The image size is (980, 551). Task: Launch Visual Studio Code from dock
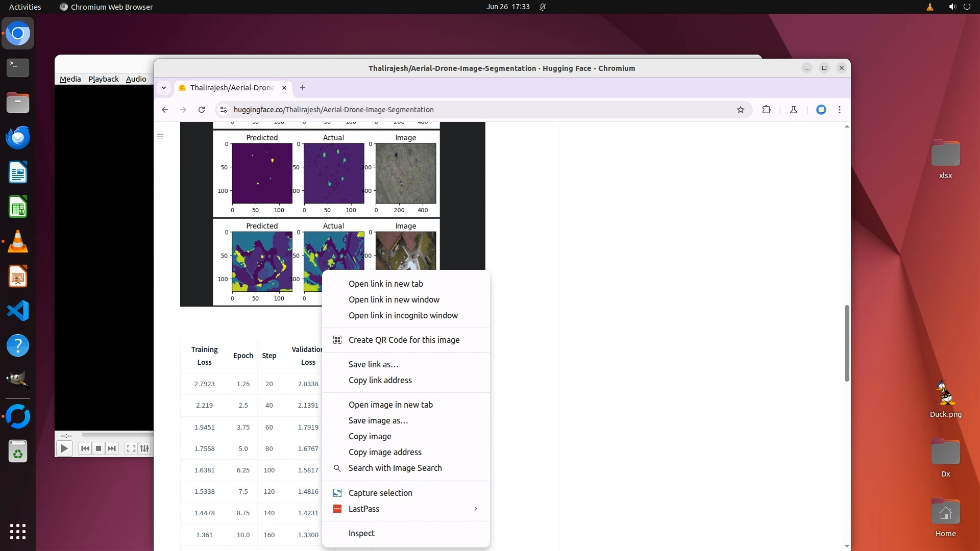pyautogui.click(x=18, y=311)
